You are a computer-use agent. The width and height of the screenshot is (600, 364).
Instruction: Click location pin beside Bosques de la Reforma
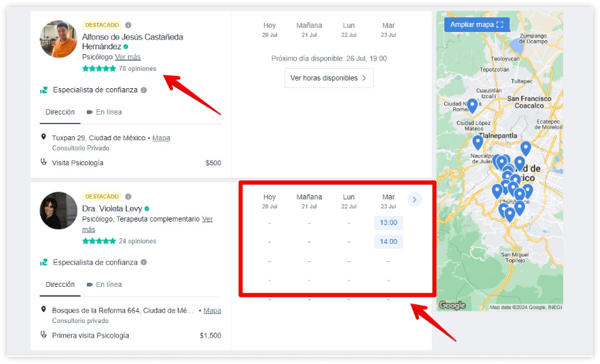pos(44,309)
